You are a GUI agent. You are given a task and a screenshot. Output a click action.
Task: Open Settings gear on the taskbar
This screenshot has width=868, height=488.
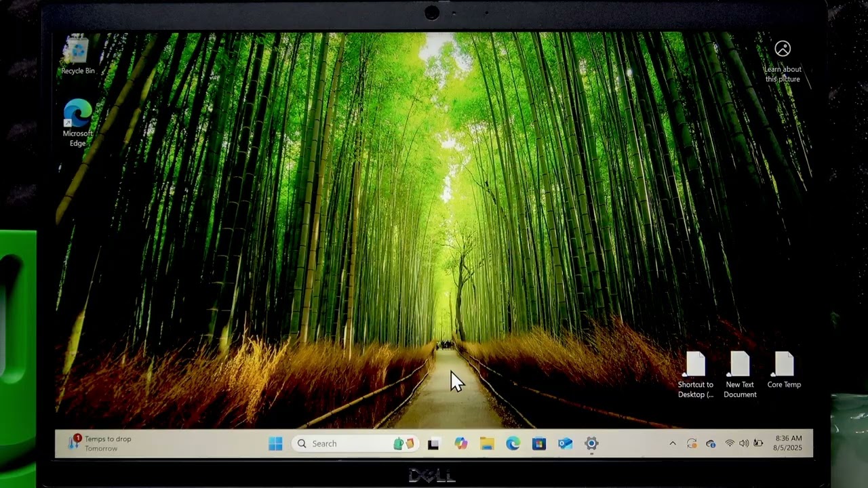591,444
